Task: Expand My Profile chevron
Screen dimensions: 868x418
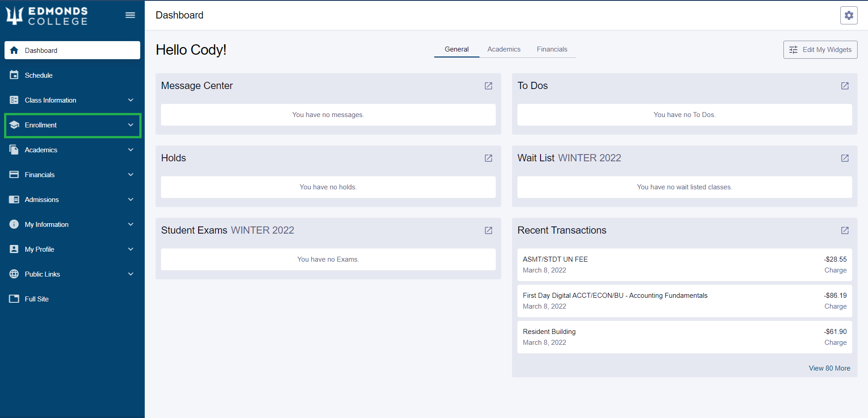Action: point(131,249)
